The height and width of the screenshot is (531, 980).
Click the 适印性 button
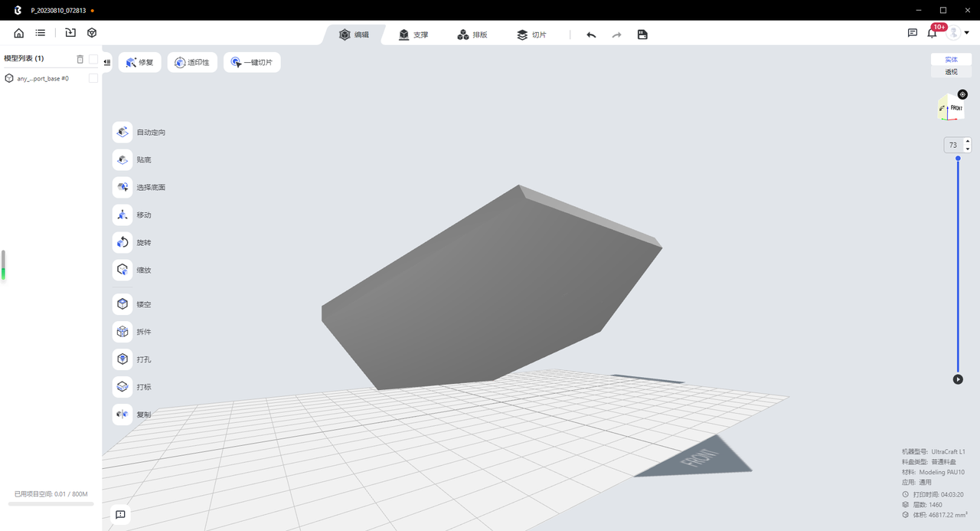192,63
